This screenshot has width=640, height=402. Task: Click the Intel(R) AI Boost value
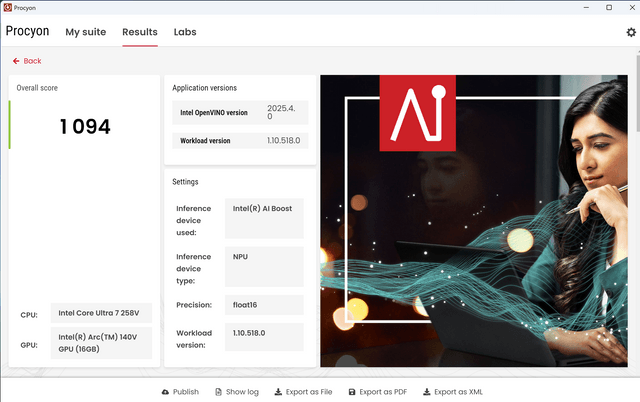[x=264, y=218]
